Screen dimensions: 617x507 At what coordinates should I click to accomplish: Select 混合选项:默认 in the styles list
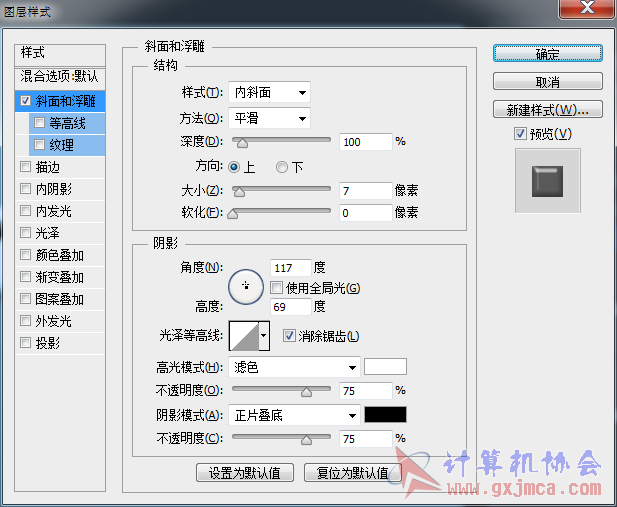pos(60,76)
